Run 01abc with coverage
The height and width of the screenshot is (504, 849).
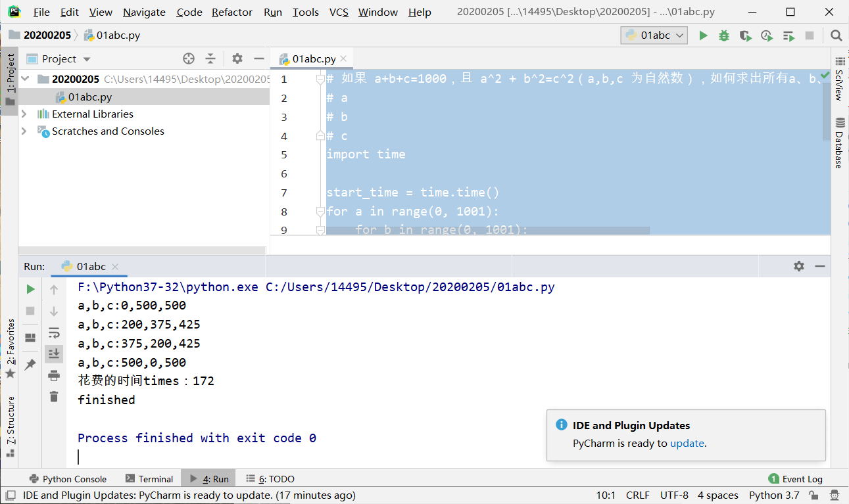click(x=745, y=35)
